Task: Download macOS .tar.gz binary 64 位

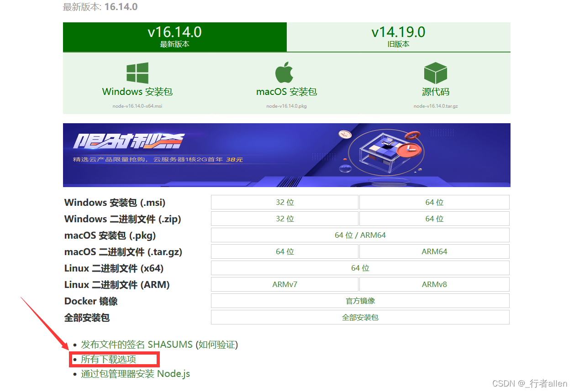Action: [285, 251]
